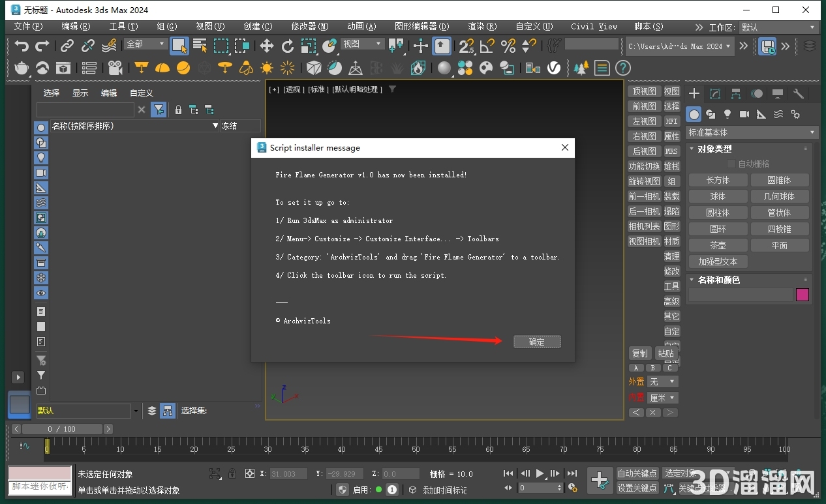
Task: Activate the Select and Rotate tool
Action: (288, 46)
